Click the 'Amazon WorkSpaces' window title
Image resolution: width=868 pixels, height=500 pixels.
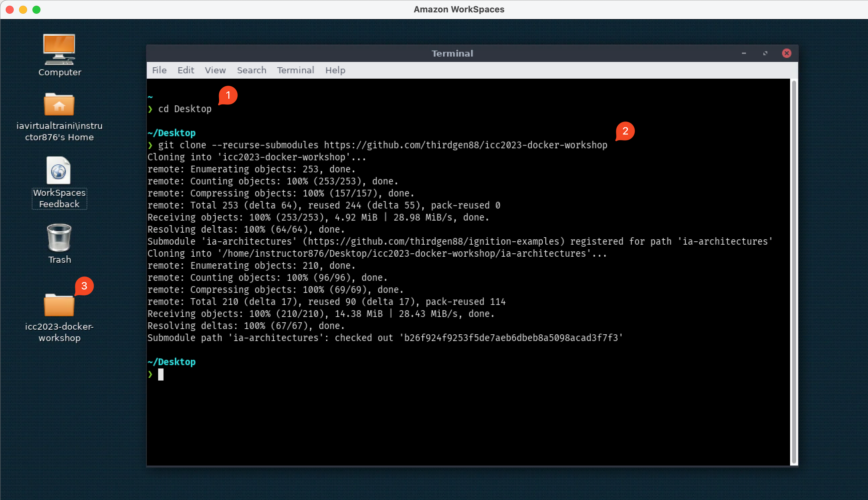(459, 9)
